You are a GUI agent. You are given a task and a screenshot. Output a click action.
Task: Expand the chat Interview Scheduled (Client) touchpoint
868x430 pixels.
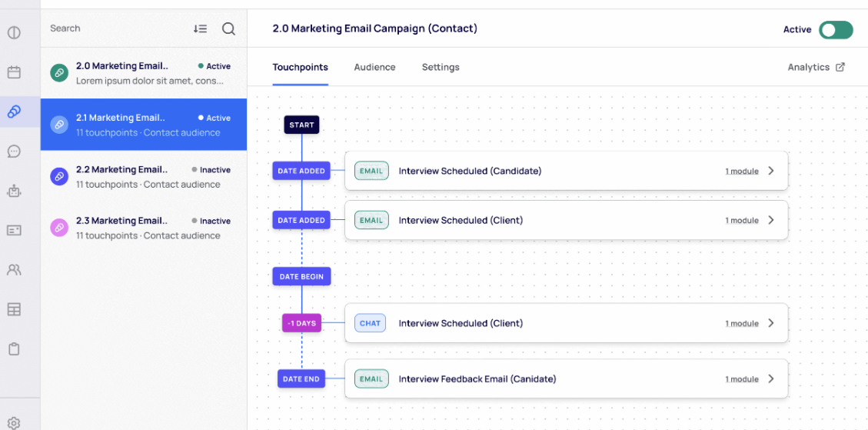(x=771, y=323)
